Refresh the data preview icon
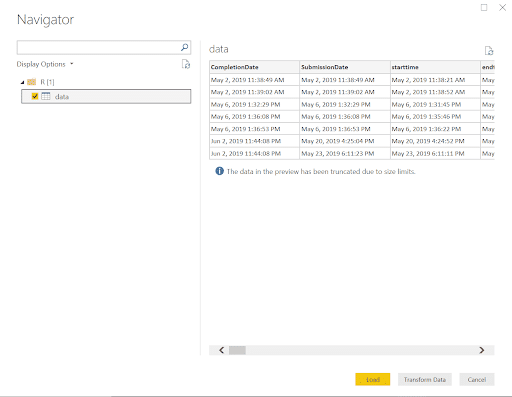 pyautogui.click(x=489, y=51)
